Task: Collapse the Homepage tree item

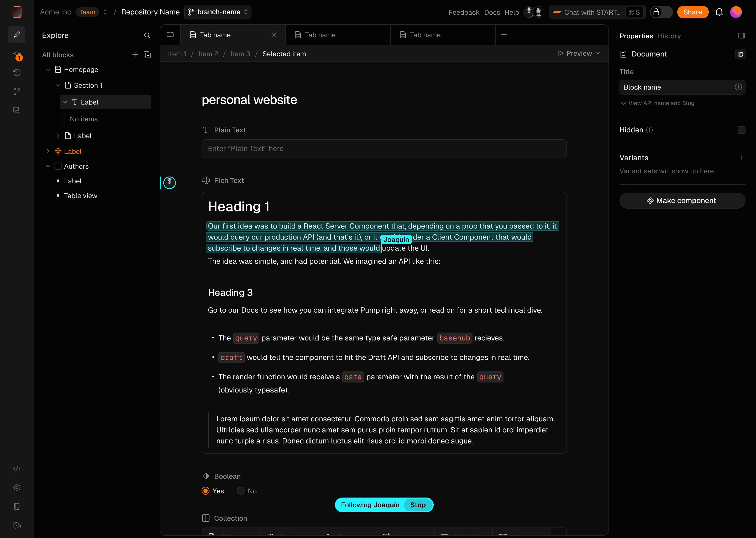Action: [x=48, y=70]
